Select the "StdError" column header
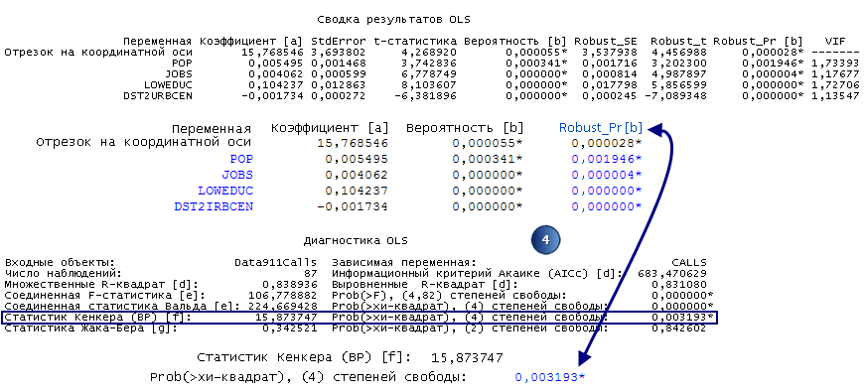 click(339, 42)
